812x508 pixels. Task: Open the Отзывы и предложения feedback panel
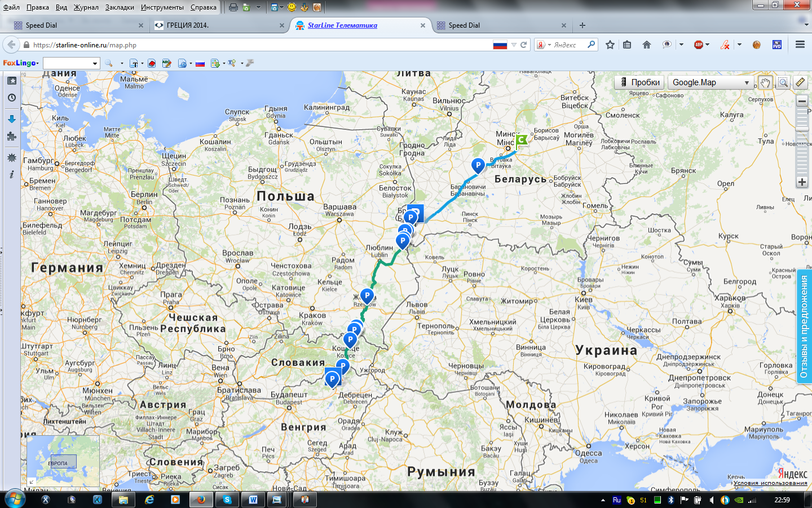804,327
